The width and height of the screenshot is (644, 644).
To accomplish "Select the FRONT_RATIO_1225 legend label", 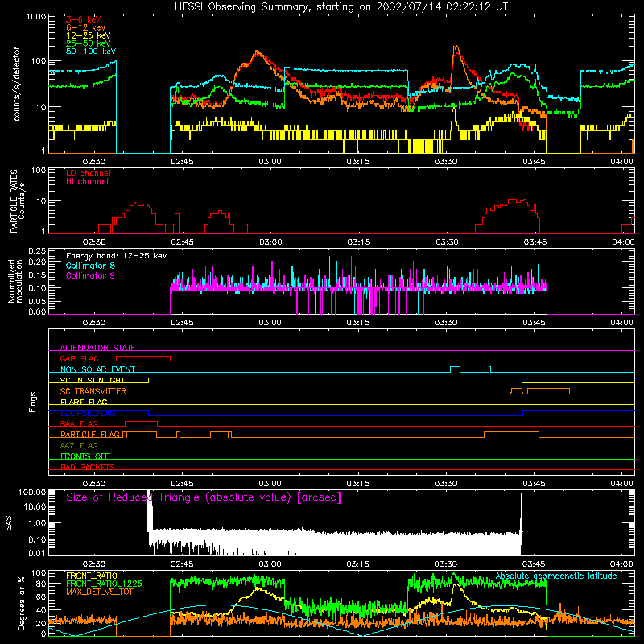I will click(104, 584).
